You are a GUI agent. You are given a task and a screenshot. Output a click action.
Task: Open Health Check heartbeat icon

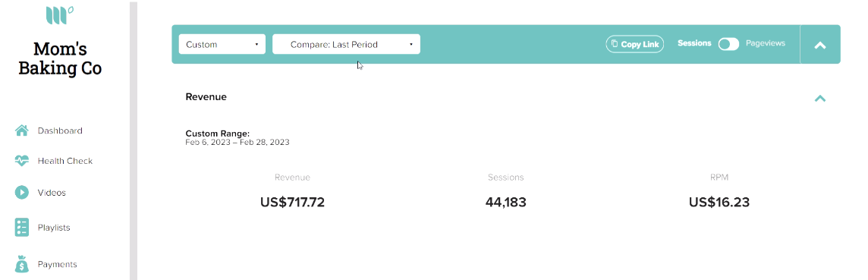point(21,161)
